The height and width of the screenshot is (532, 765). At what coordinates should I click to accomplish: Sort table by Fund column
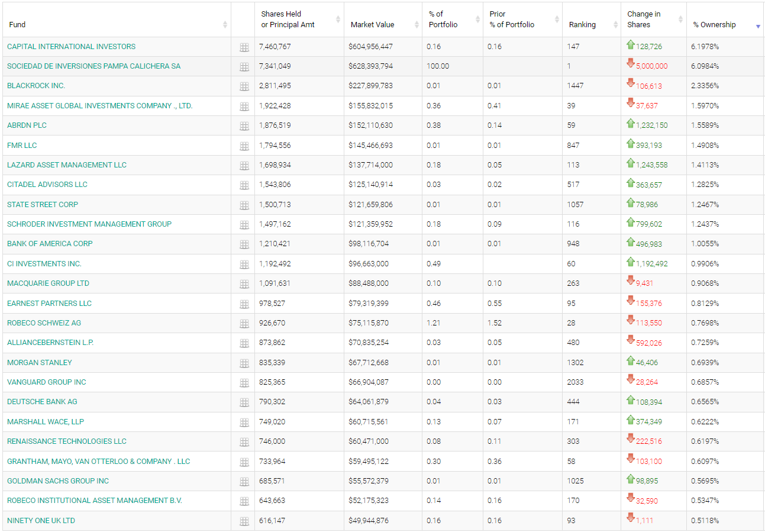click(117, 20)
